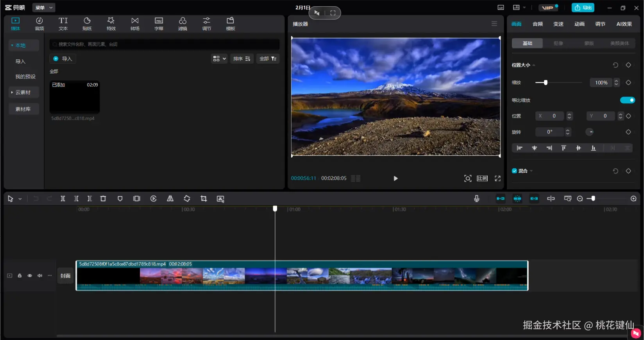The image size is (644, 340).
Task: Toggle track visibility eye icon
Action: coord(30,276)
